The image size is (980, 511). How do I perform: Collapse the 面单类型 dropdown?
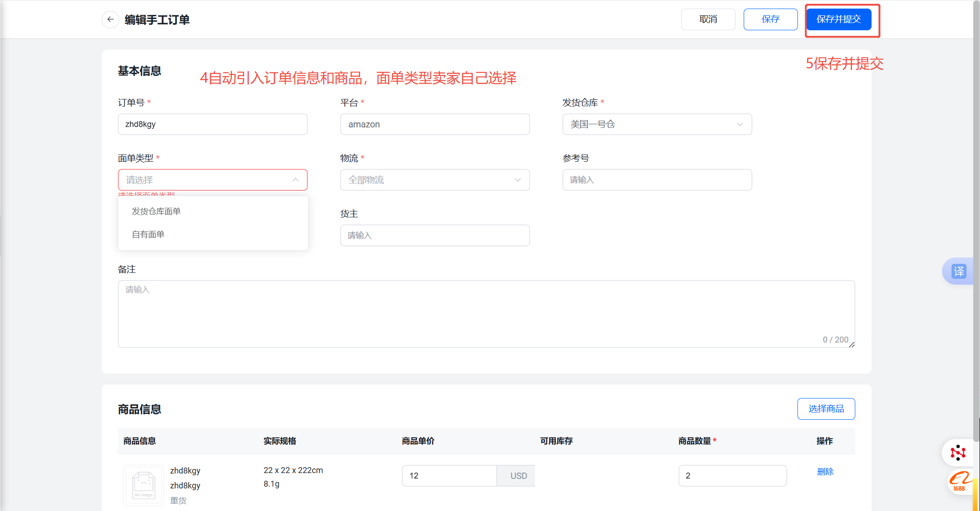click(213, 180)
